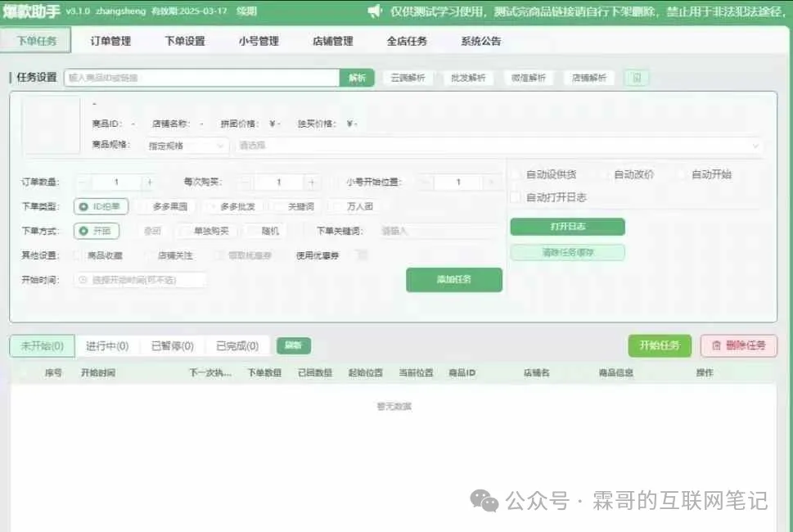Increase 小号开始位置 with the plus icon

click(490, 183)
